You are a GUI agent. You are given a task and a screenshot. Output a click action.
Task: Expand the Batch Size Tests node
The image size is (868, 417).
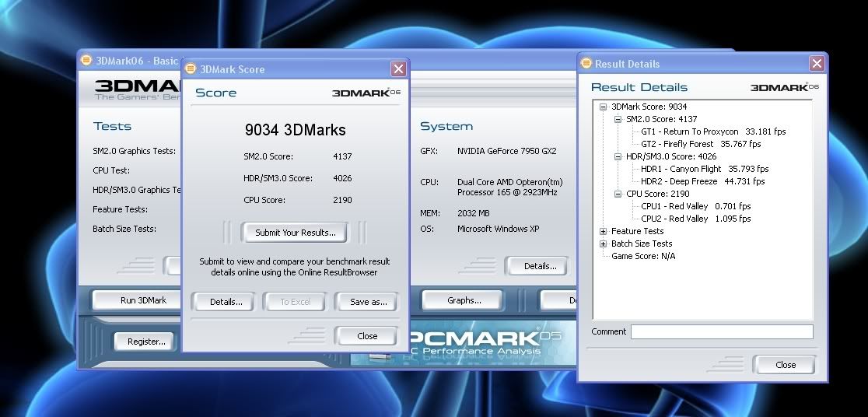604,244
